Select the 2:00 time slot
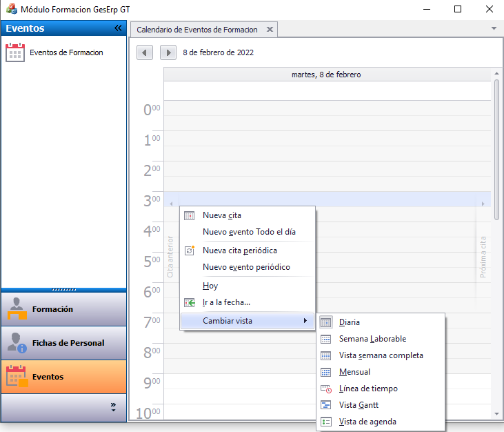 click(x=327, y=169)
